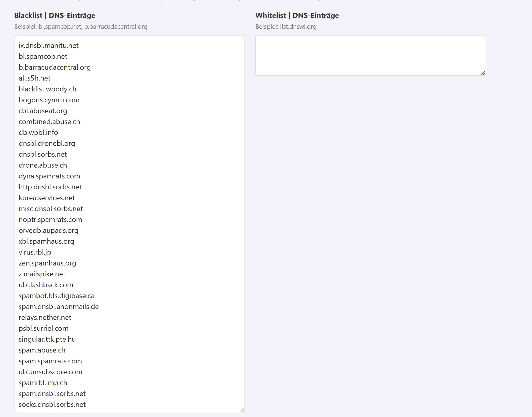Viewport: 532px width, 417px height.
Task: Click the virus.rbl.jp entry
Action: pos(35,252)
